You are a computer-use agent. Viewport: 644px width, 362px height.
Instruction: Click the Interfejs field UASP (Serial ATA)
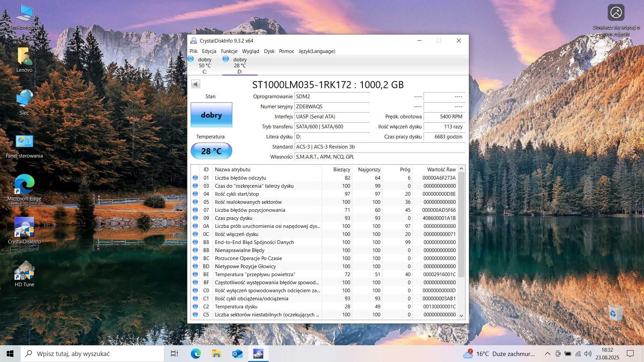[332, 117]
